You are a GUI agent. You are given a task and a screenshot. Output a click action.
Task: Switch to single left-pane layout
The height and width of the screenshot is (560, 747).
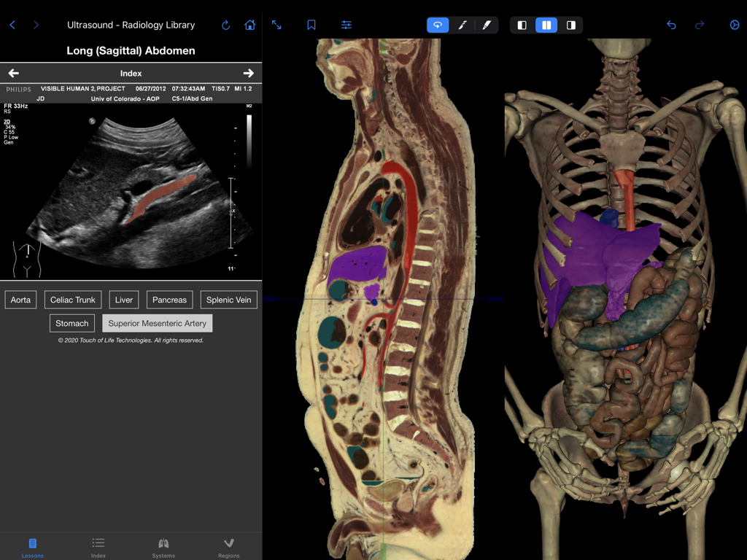pos(522,25)
